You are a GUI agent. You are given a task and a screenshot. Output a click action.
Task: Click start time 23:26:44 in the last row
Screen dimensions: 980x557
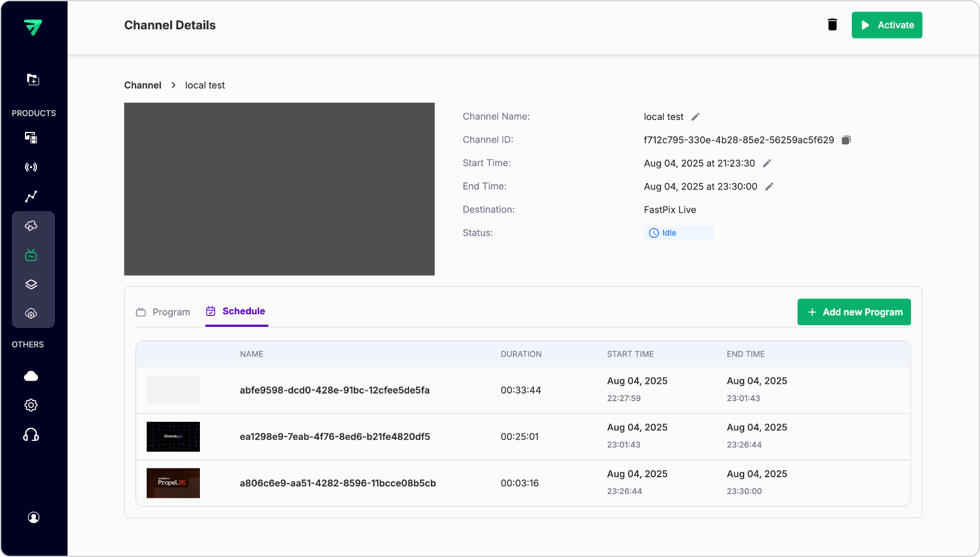[624, 491]
